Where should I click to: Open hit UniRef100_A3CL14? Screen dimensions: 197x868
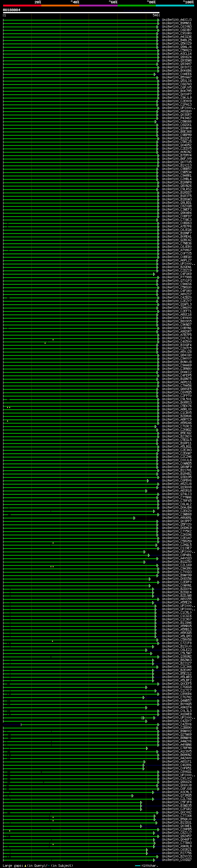177,54
